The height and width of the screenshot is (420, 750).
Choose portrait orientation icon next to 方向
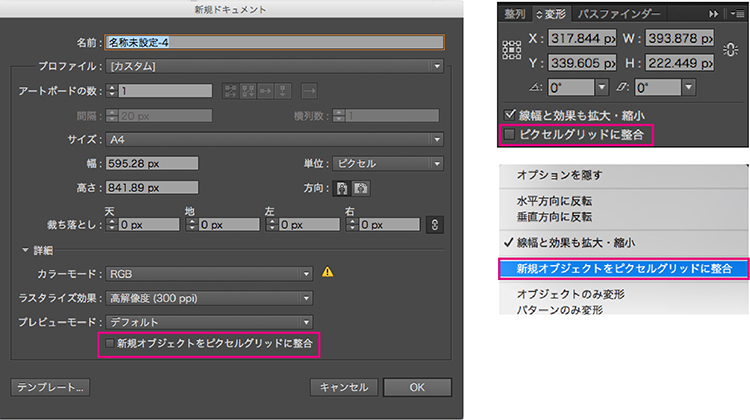[x=342, y=188]
